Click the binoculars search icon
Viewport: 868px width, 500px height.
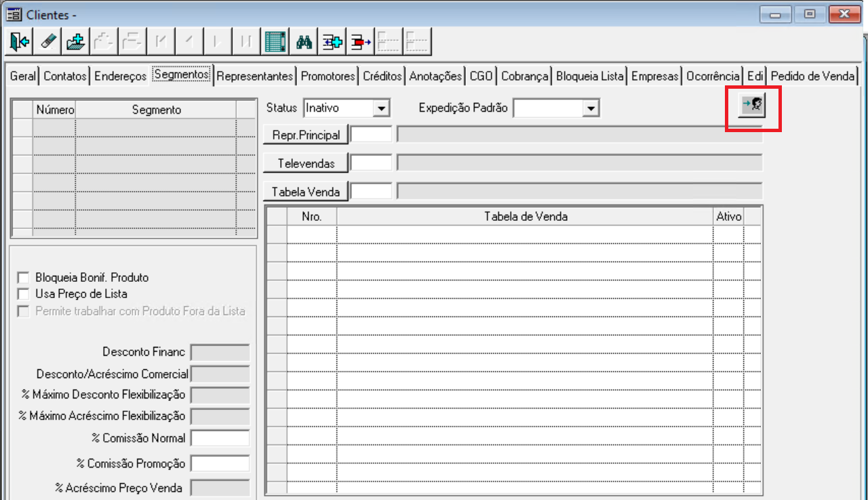tap(304, 42)
